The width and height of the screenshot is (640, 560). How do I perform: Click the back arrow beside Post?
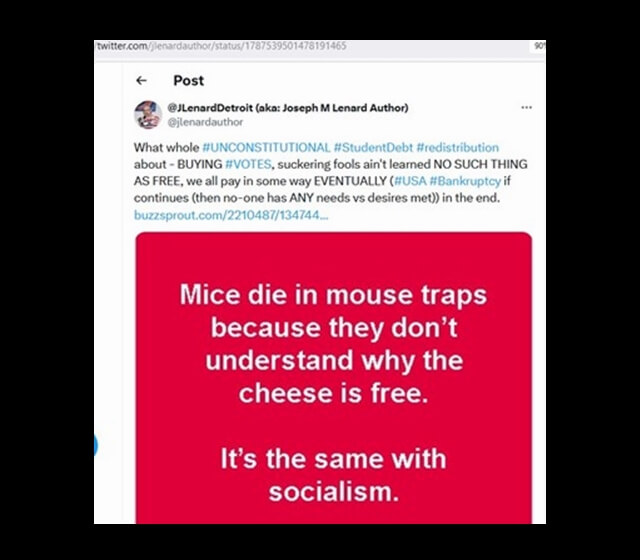[x=141, y=81]
